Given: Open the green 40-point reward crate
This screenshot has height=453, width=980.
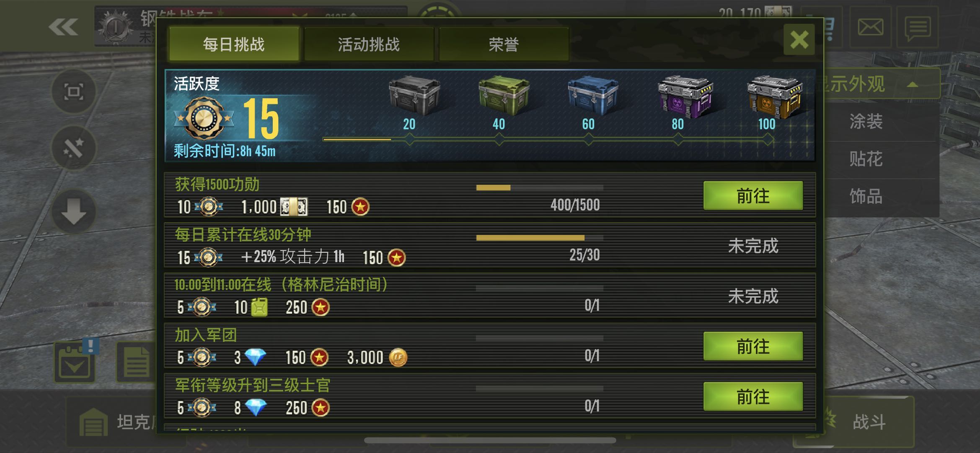Looking at the screenshot, I should click(x=504, y=96).
